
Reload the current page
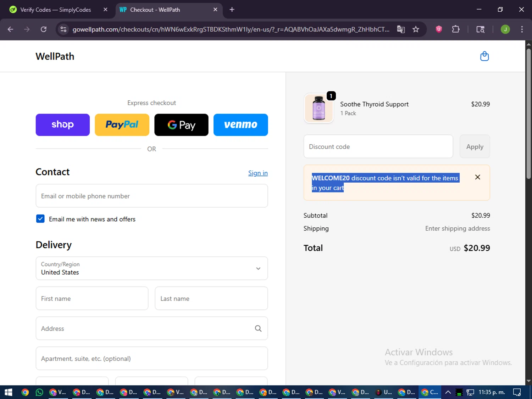44,29
